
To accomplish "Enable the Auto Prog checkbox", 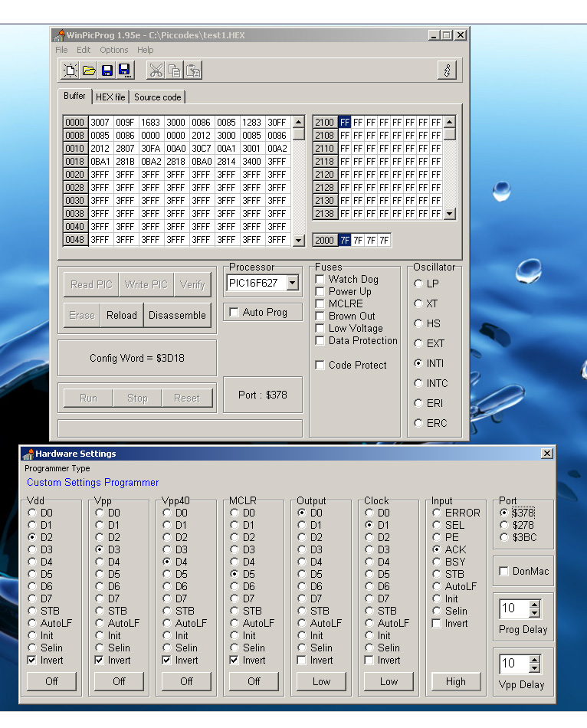I will 259,312.
